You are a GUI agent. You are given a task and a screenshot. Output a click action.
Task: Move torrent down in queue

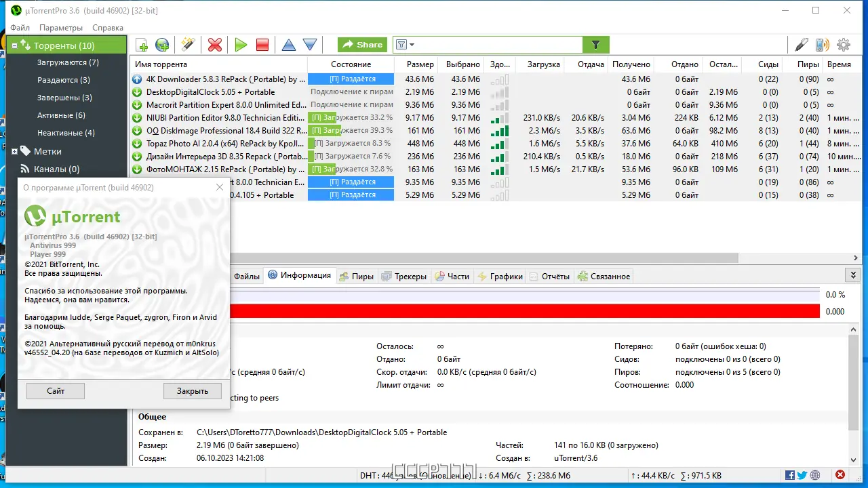[x=310, y=45]
